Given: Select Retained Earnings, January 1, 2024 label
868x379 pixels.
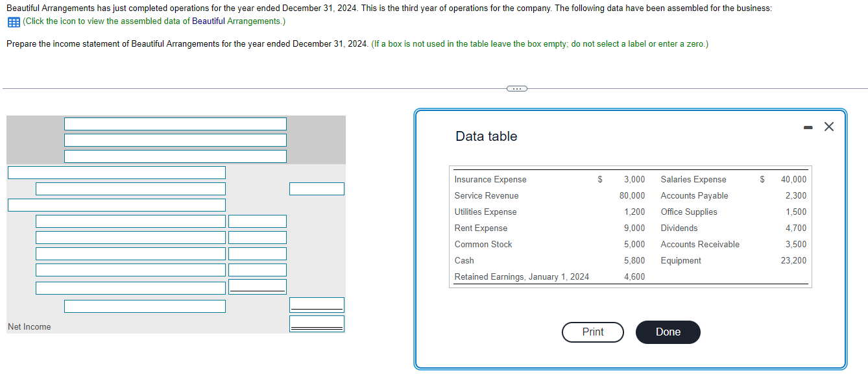Looking at the screenshot, I should [x=522, y=277].
